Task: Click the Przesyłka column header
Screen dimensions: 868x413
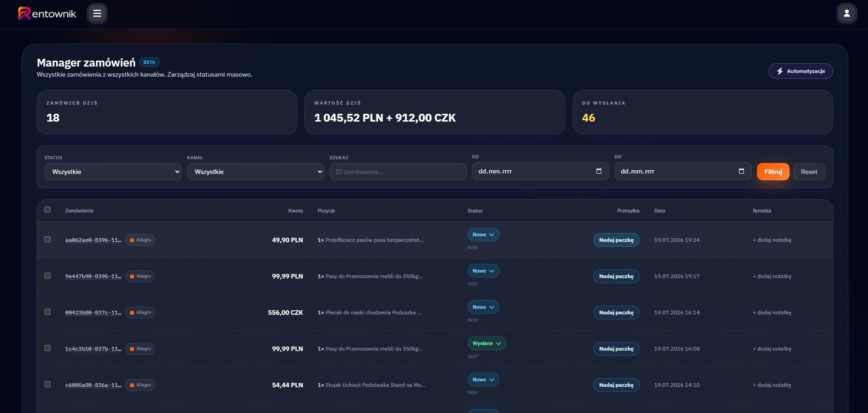Action: tap(628, 211)
